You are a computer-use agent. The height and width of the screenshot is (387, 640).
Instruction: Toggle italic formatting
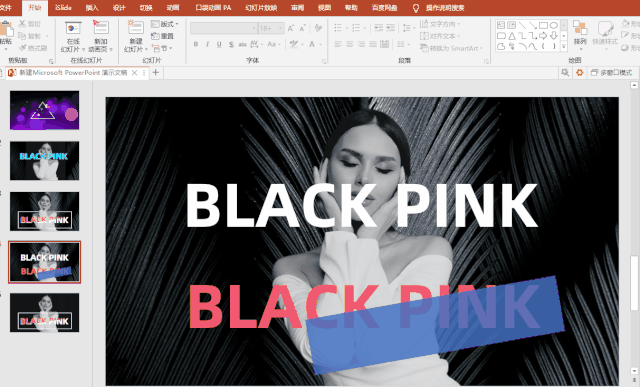tap(207, 44)
